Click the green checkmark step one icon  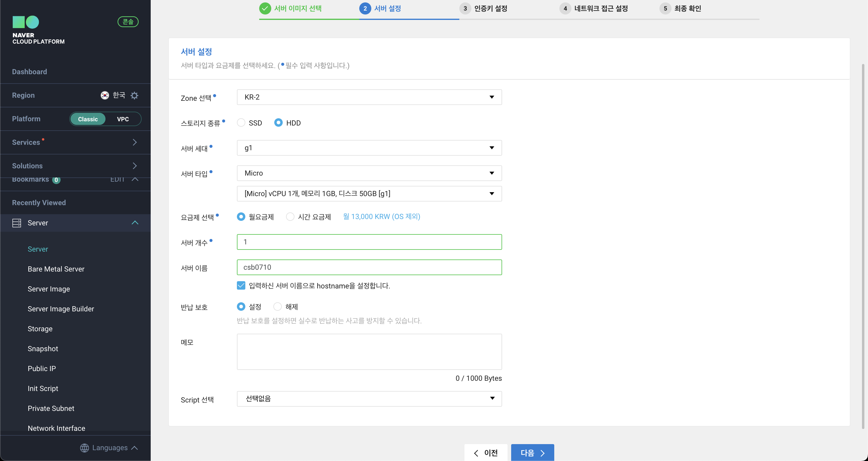point(265,8)
